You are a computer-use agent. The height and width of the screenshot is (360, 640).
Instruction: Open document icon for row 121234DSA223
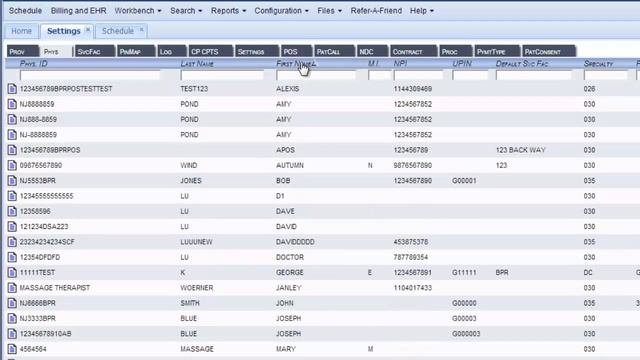12,227
